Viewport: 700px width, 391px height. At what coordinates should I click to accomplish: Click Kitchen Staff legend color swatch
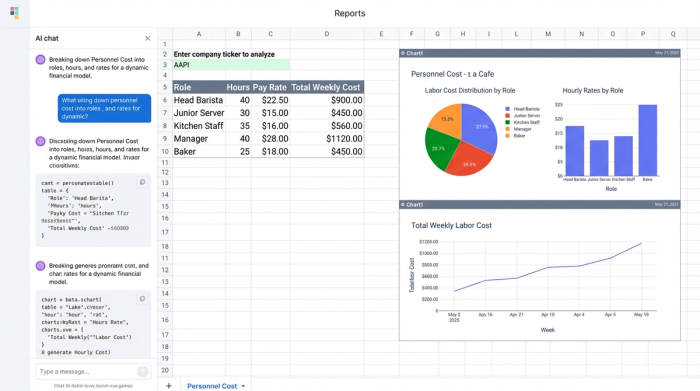coord(508,122)
